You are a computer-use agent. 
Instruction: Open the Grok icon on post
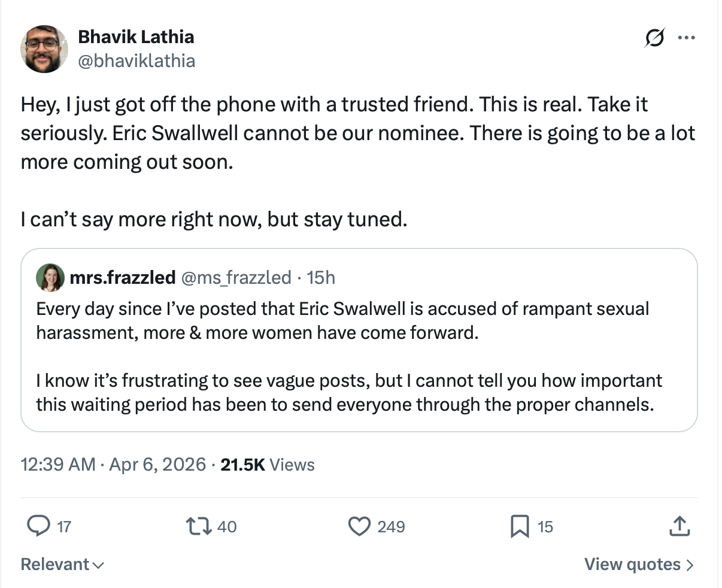[654, 38]
